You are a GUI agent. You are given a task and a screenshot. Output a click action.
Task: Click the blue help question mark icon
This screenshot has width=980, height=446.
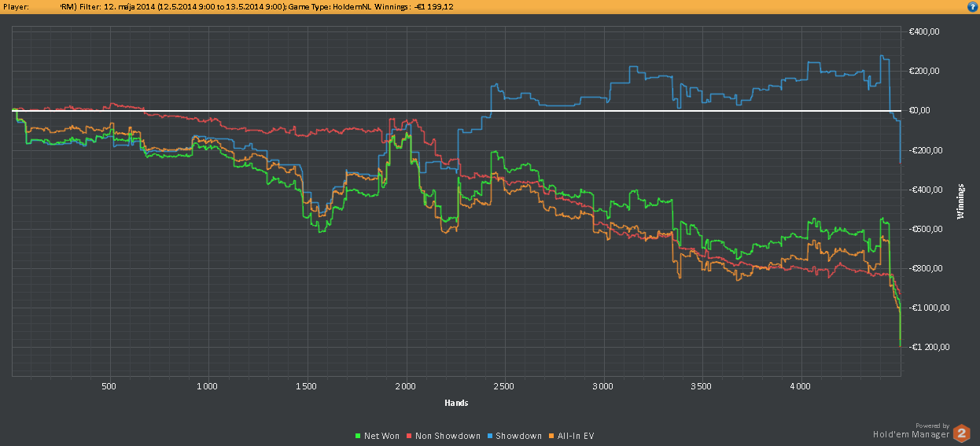(x=972, y=6)
